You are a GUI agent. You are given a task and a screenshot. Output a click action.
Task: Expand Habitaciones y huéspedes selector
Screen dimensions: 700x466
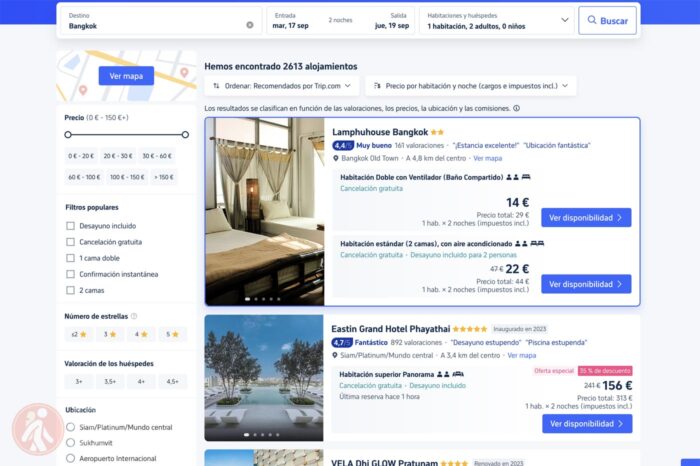tap(497, 21)
